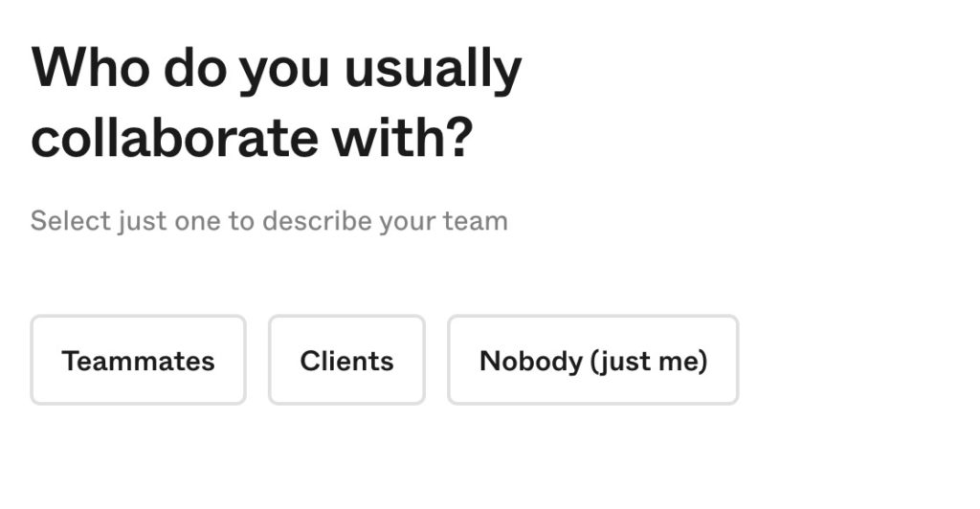
Task: Tap the Teammates choice card
Action: [138, 361]
